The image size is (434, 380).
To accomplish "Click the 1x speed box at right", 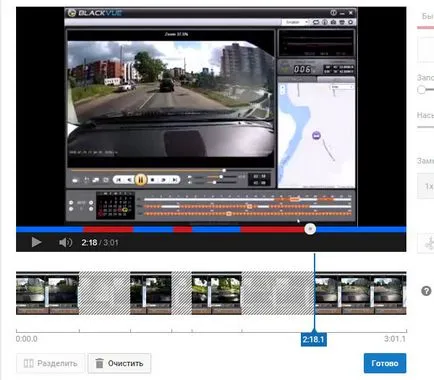I will 427,186.
